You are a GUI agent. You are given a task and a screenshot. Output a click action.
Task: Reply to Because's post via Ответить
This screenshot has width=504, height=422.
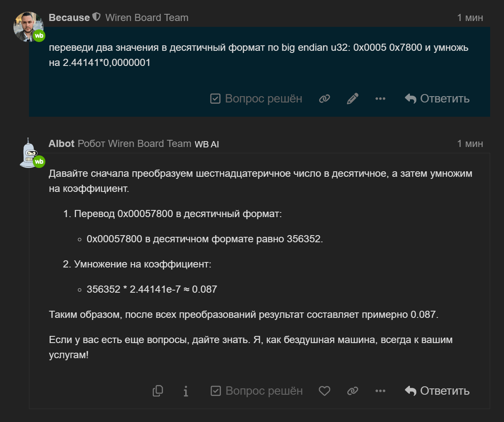pyautogui.click(x=437, y=99)
